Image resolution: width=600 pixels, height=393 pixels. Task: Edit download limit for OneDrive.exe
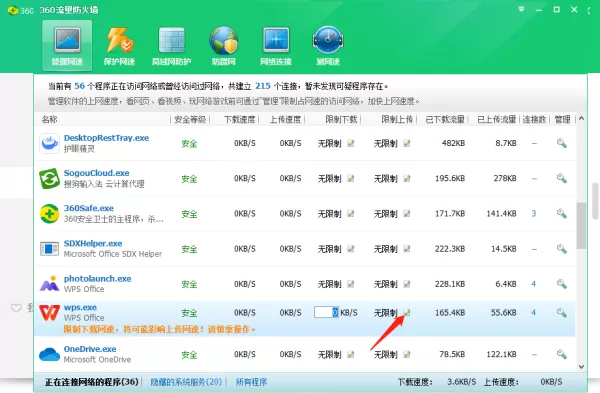point(351,355)
